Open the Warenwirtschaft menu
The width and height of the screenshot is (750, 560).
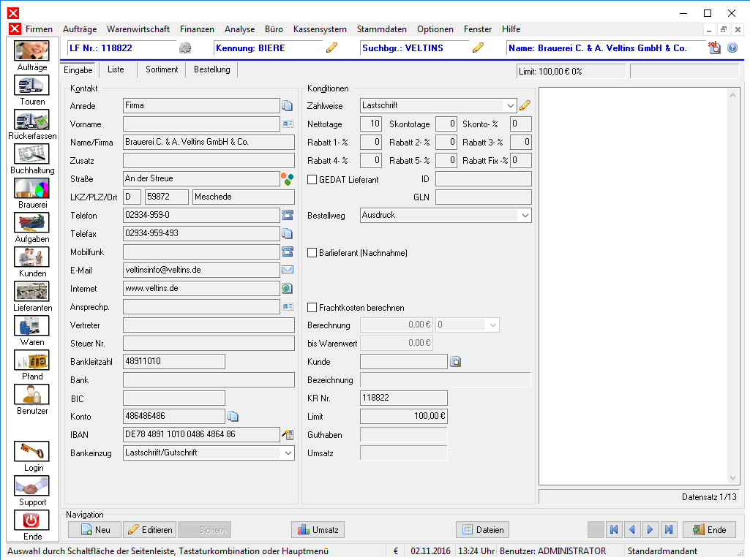138,29
